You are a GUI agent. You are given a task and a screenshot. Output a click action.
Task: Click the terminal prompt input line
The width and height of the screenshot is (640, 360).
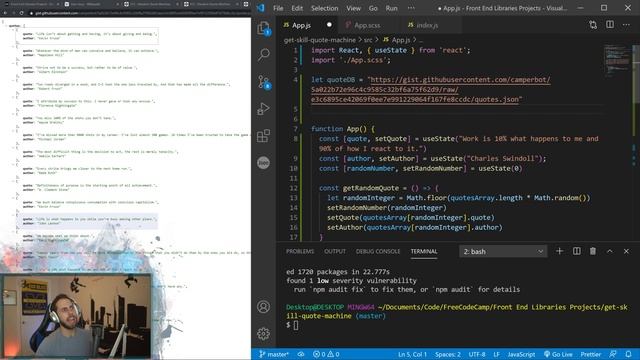457,325
